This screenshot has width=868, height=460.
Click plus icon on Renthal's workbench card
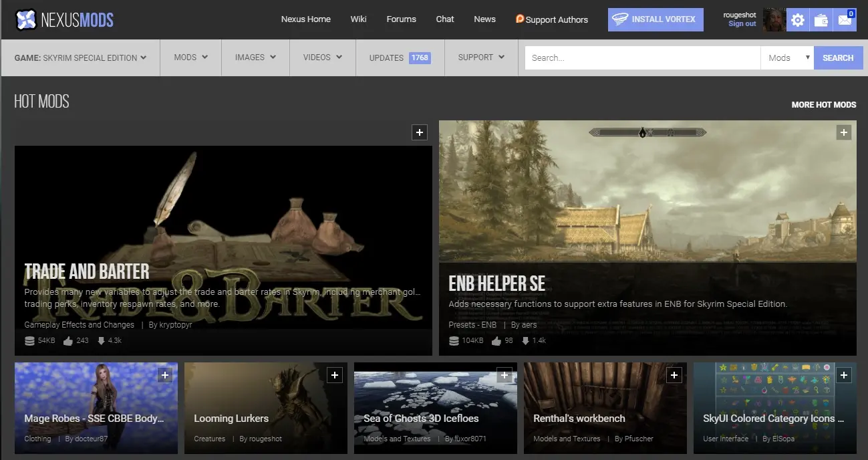click(674, 375)
